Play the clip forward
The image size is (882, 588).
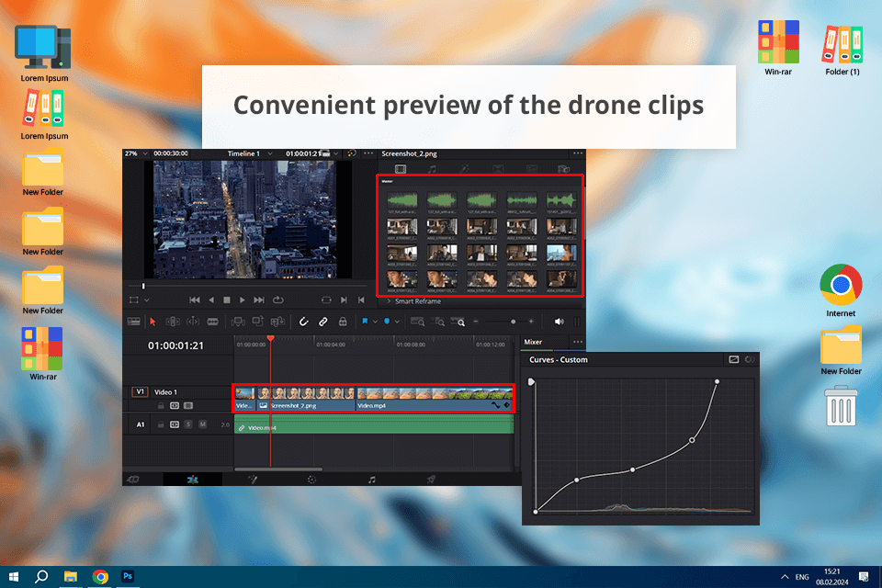tap(243, 300)
